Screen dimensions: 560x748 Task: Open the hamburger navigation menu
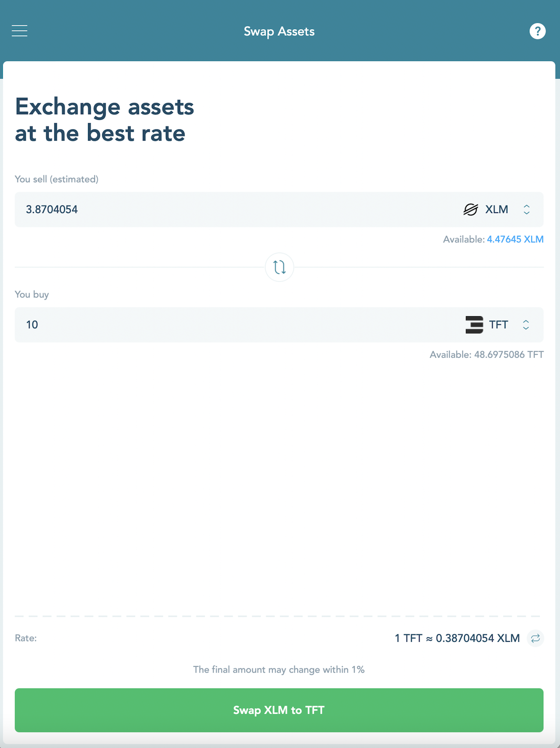coord(20,31)
